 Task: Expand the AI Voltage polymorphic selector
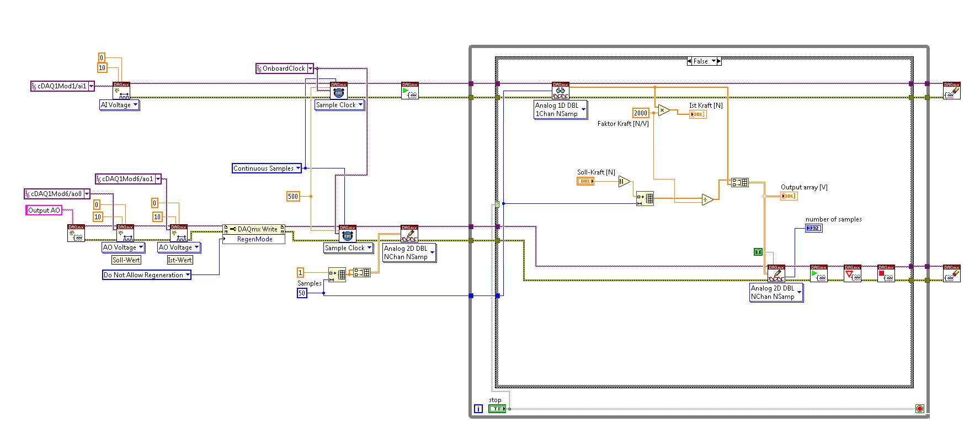click(x=136, y=105)
